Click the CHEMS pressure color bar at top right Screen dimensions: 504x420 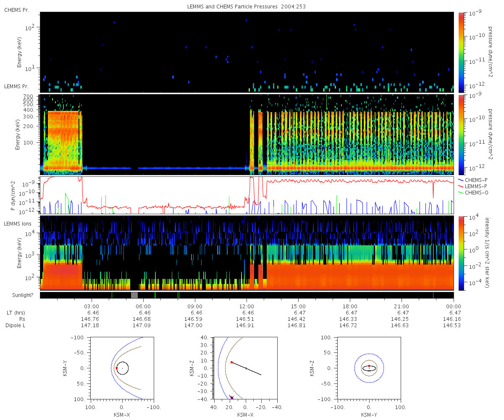click(461, 52)
